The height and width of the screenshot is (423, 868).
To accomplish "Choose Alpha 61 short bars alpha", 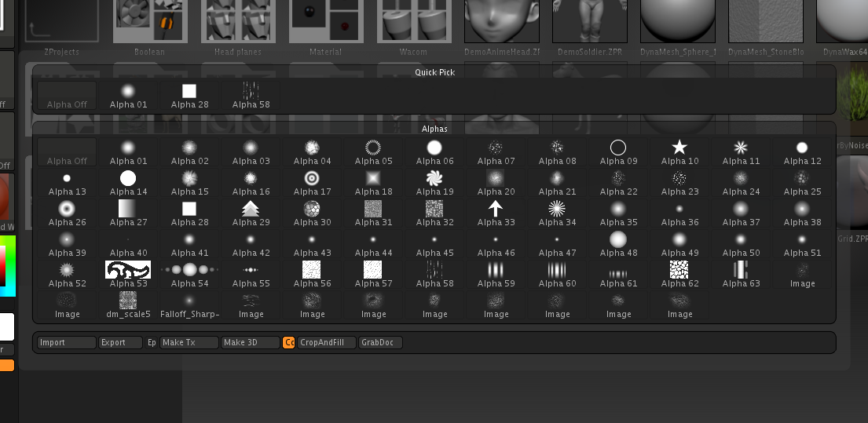I will (618, 274).
